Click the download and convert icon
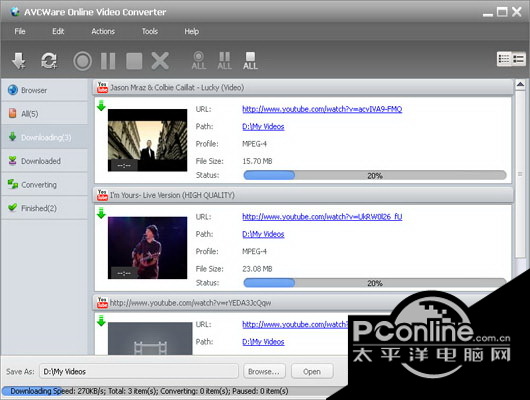530x400 pixels. (x=49, y=61)
